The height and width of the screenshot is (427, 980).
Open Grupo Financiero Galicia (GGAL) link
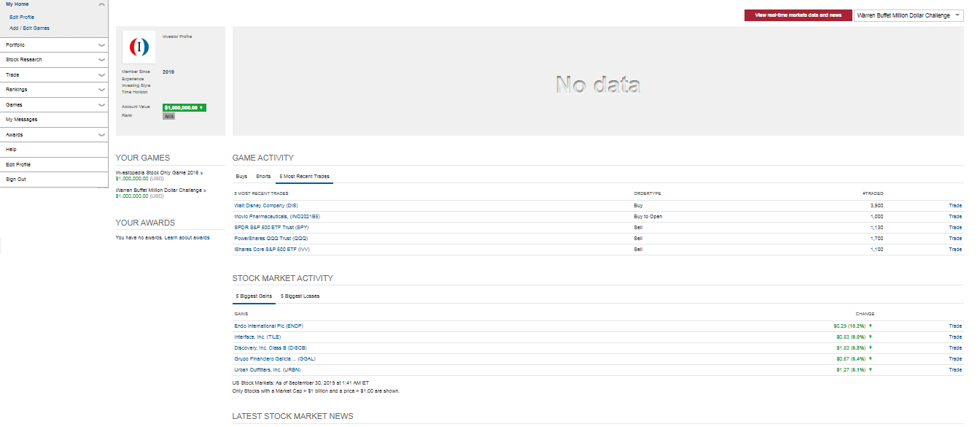pyautogui.click(x=275, y=359)
